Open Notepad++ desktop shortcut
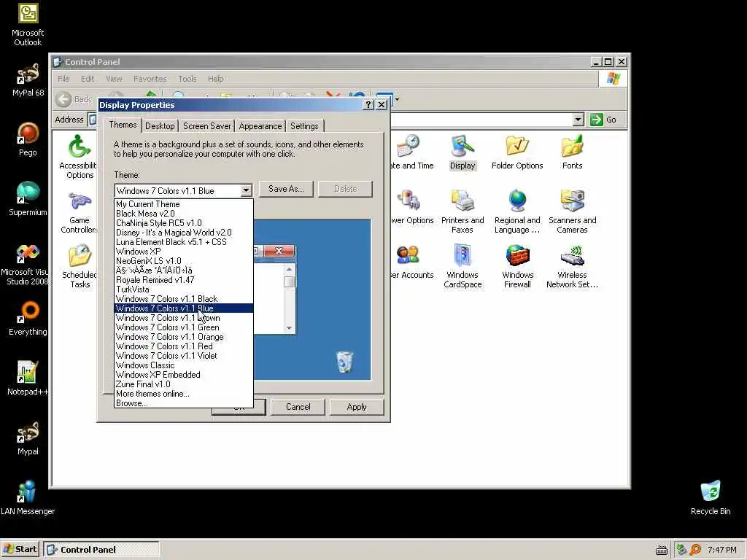 (x=28, y=378)
